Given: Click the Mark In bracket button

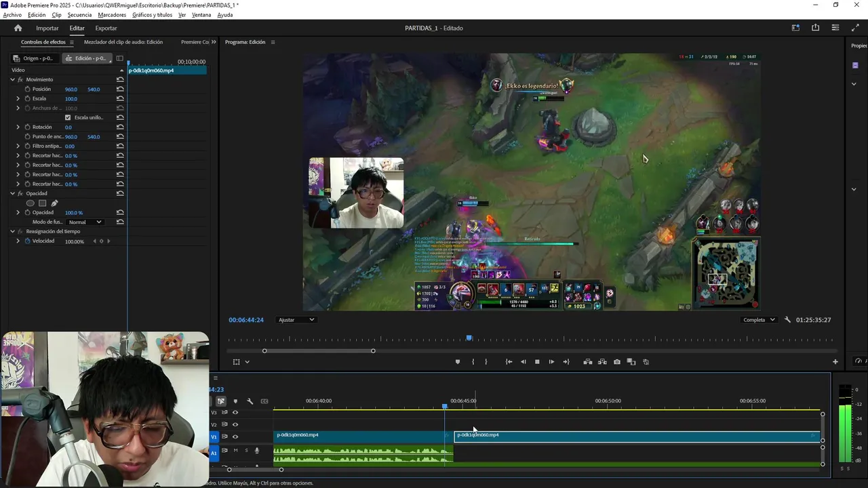Looking at the screenshot, I should pyautogui.click(x=473, y=362).
